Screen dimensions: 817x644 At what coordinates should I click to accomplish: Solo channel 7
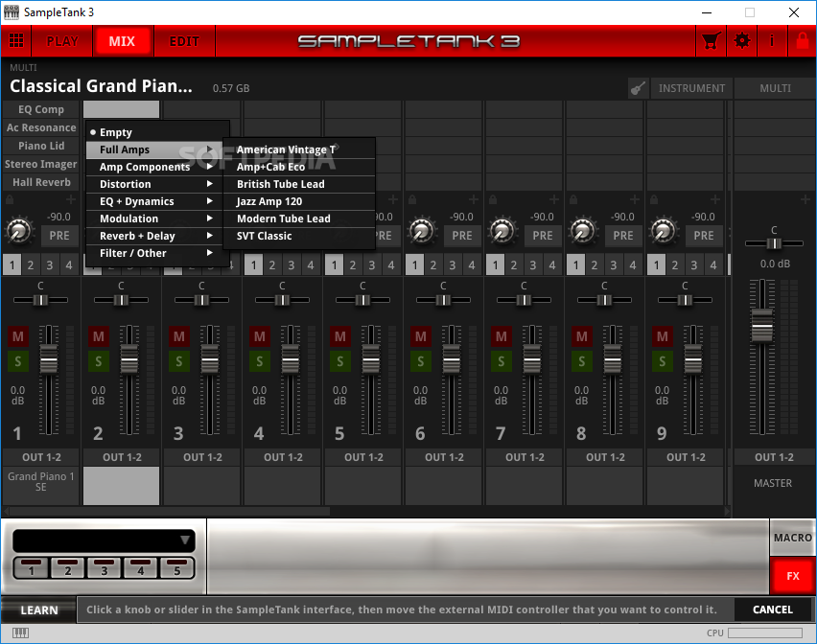pos(501,361)
